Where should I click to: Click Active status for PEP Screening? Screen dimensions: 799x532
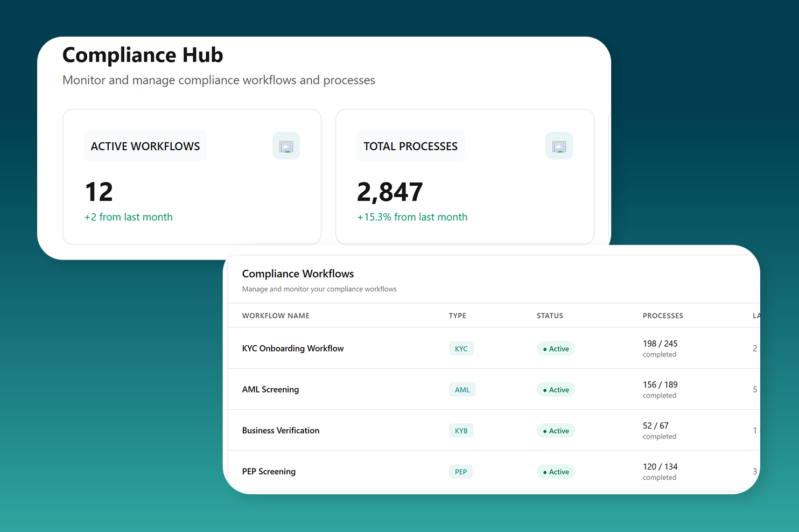[556, 471]
